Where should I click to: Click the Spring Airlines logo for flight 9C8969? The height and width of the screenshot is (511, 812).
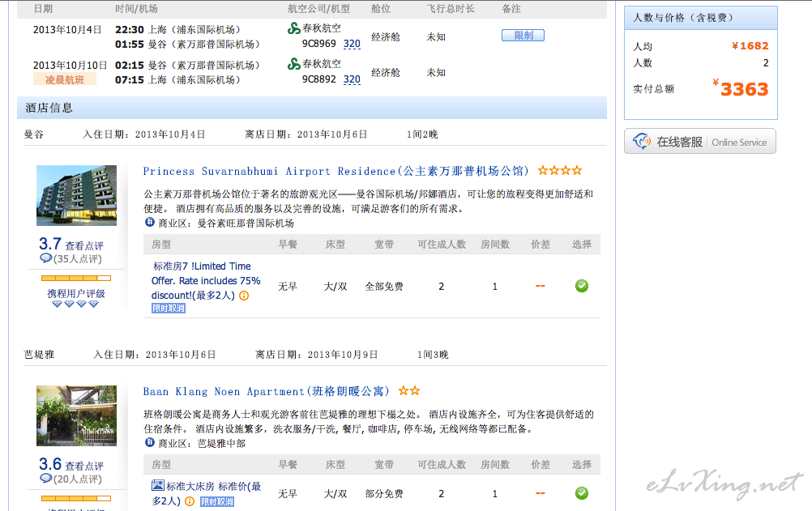click(x=293, y=28)
